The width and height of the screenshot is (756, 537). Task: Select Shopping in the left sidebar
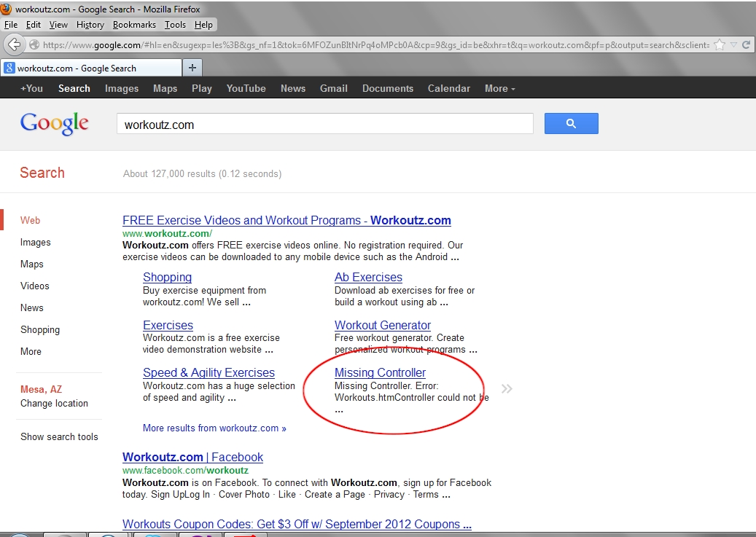click(40, 330)
